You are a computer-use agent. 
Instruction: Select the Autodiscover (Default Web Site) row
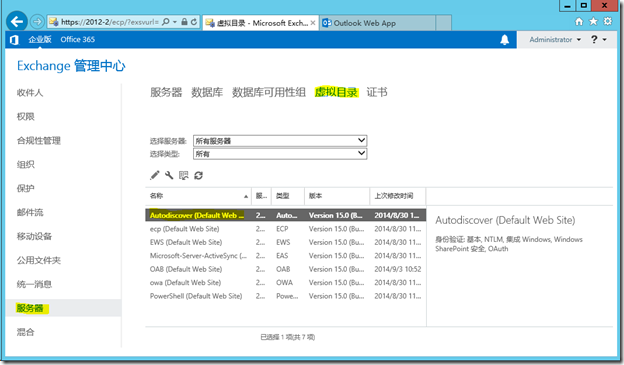point(285,215)
